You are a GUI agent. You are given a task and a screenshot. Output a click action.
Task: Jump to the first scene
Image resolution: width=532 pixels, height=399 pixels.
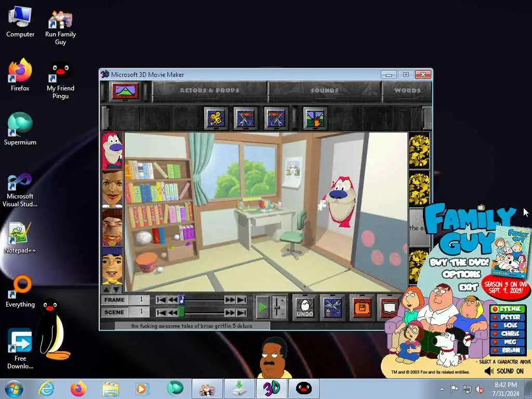pyautogui.click(x=161, y=312)
